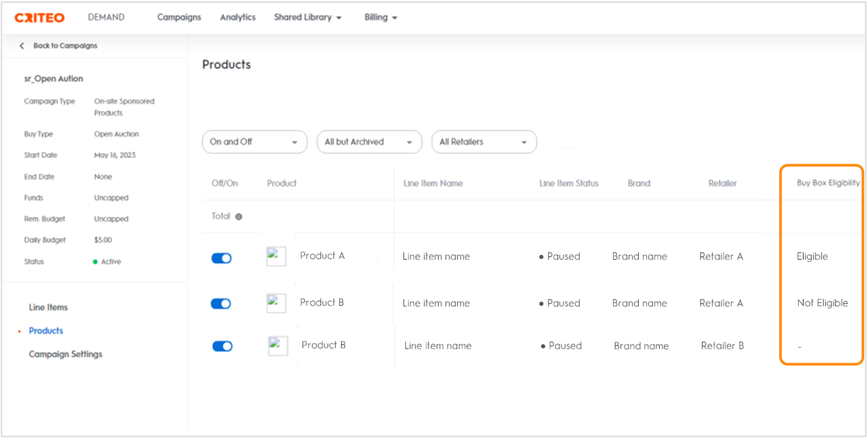Toggle the Retailer B Product B switch

click(x=222, y=346)
